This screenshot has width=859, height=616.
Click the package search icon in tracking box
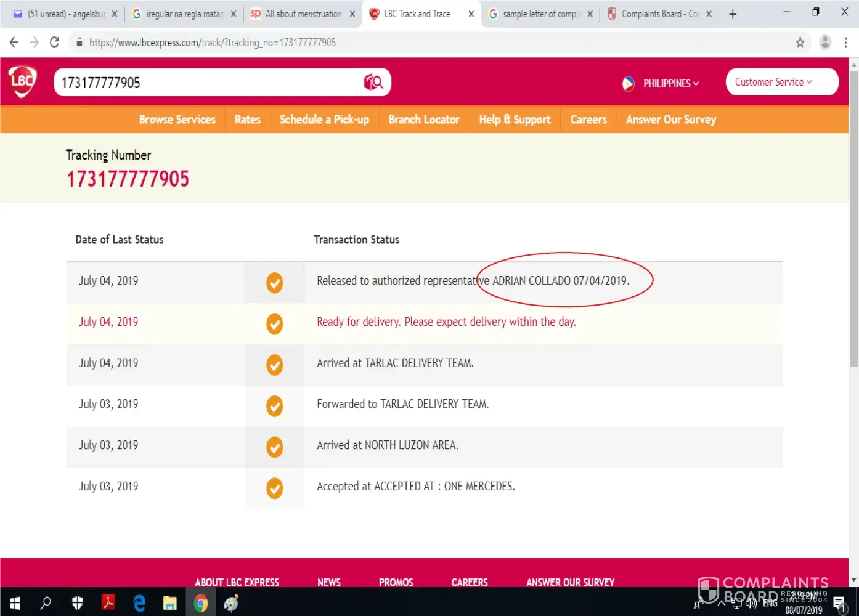373,83
